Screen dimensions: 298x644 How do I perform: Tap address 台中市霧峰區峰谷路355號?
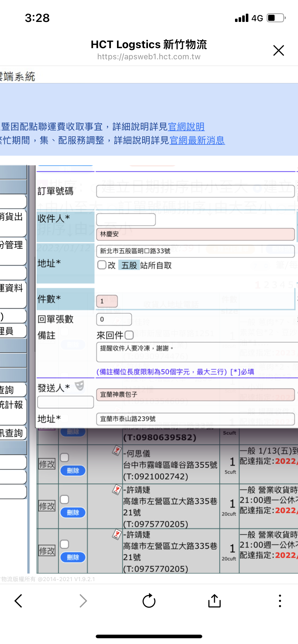pos(170,465)
